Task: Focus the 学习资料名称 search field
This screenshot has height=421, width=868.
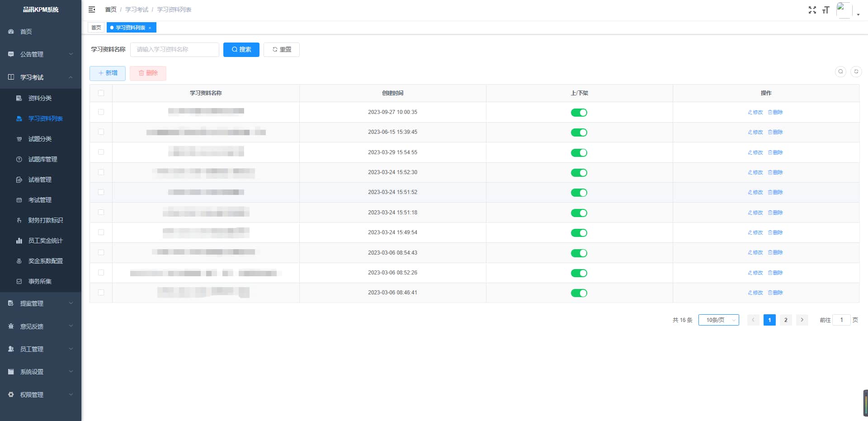Action: point(175,50)
